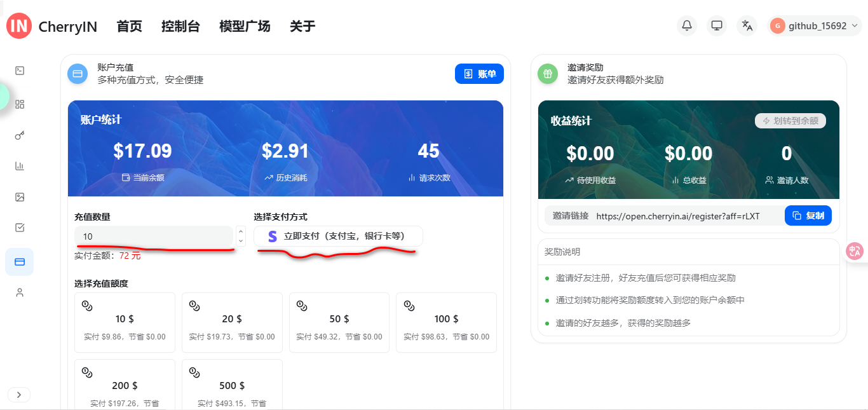Open 关于 in the top navigation
The height and width of the screenshot is (410, 868).
click(302, 26)
